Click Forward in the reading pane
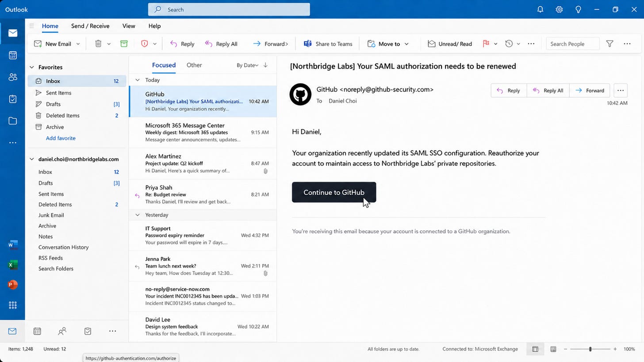The width and height of the screenshot is (644, 362). (x=590, y=91)
